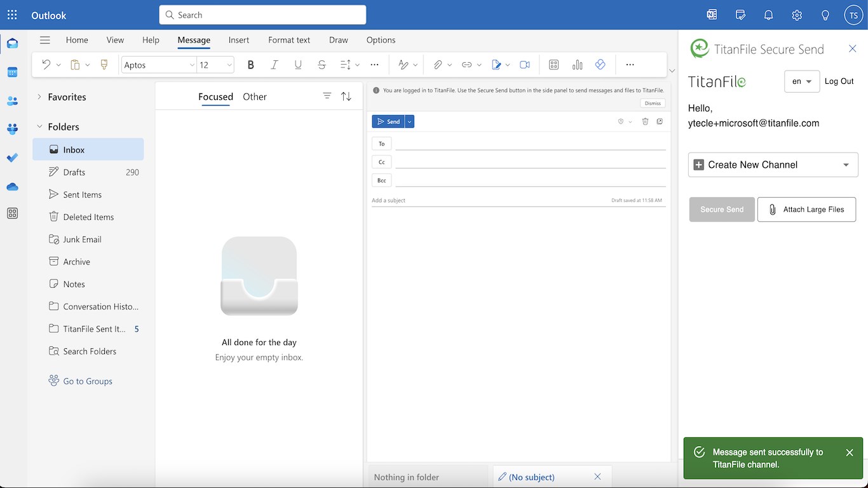Open the Help ribbon tab
The width and height of the screenshot is (868, 488).
[x=151, y=40]
